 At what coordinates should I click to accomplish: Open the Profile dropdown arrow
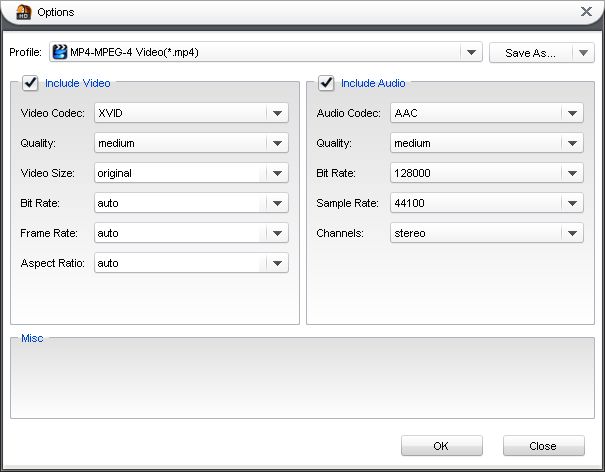471,52
